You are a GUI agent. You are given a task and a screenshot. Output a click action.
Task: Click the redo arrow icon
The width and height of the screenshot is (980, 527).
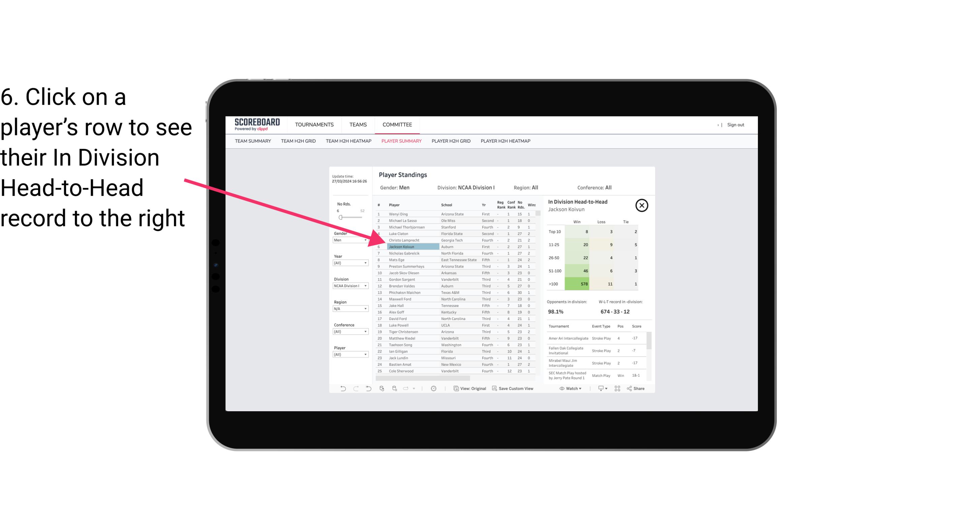355,389
